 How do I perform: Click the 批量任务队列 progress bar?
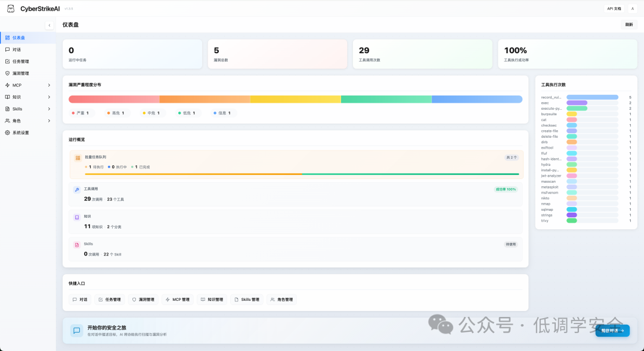[302, 174]
